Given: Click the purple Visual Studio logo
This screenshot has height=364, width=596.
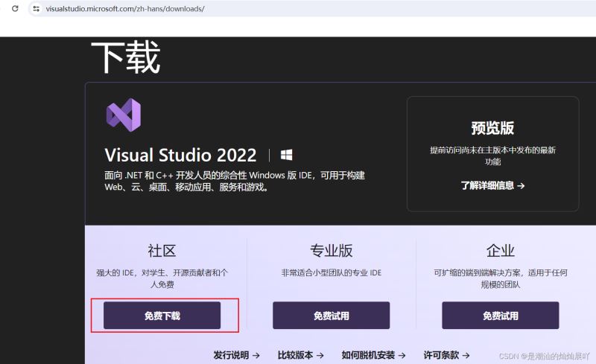Looking at the screenshot, I should pos(123,115).
